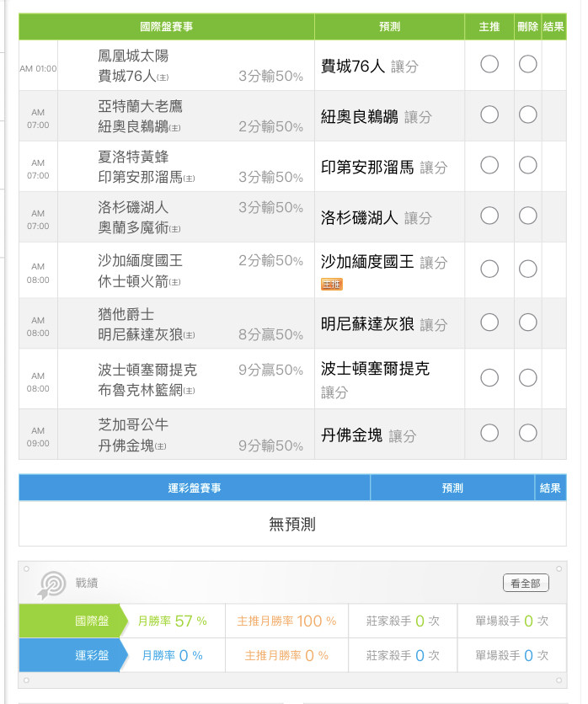Select 主推 radio for 明尼蘇達灰狼 prediction
The image size is (588, 704).
point(489,323)
